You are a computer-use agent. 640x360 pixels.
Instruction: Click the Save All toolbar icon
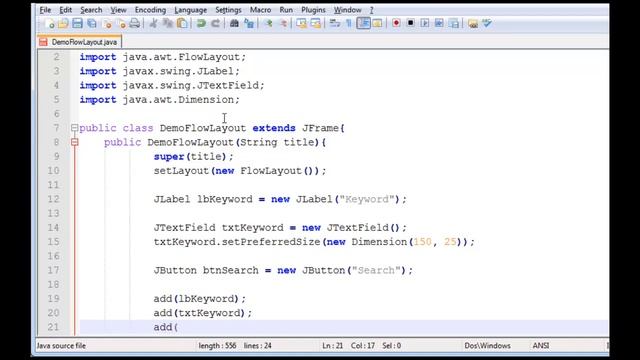(92, 23)
